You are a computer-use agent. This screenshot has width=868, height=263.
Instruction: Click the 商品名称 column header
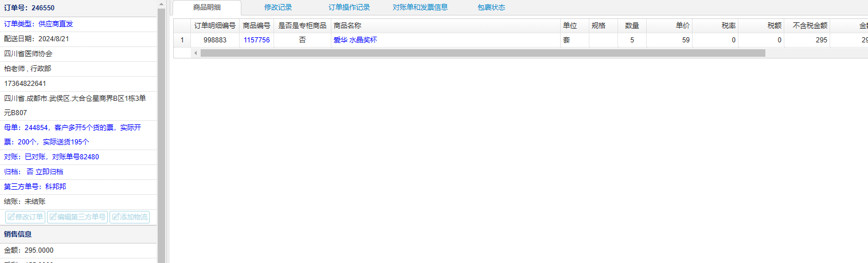(445, 26)
